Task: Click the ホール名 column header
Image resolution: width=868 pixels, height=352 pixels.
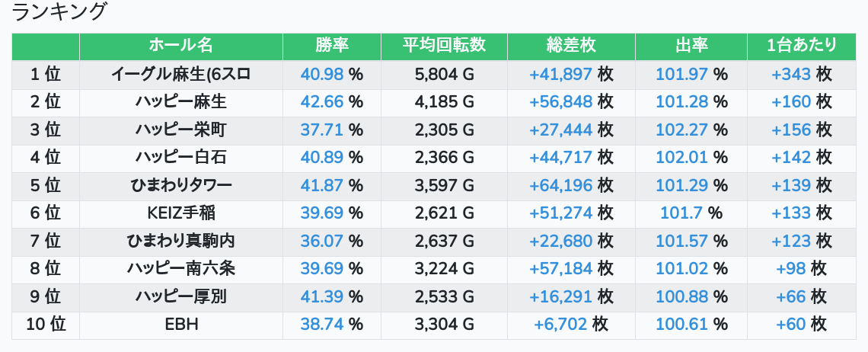Action: point(180,46)
